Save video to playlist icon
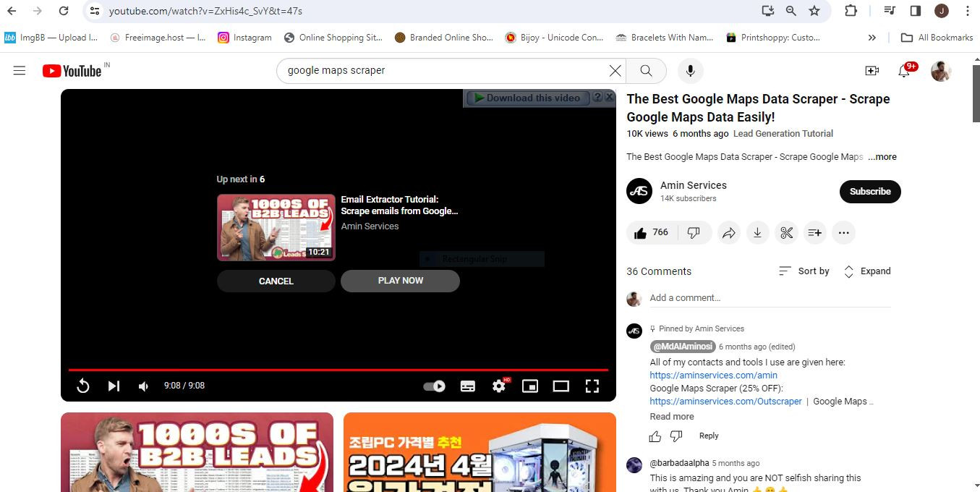 click(x=814, y=232)
